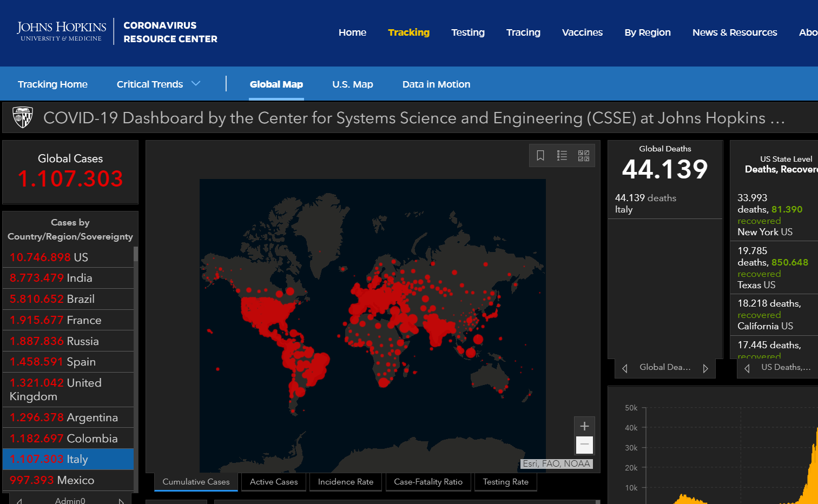Open the map bookmarks icon
The height and width of the screenshot is (504, 818).
pos(540,156)
